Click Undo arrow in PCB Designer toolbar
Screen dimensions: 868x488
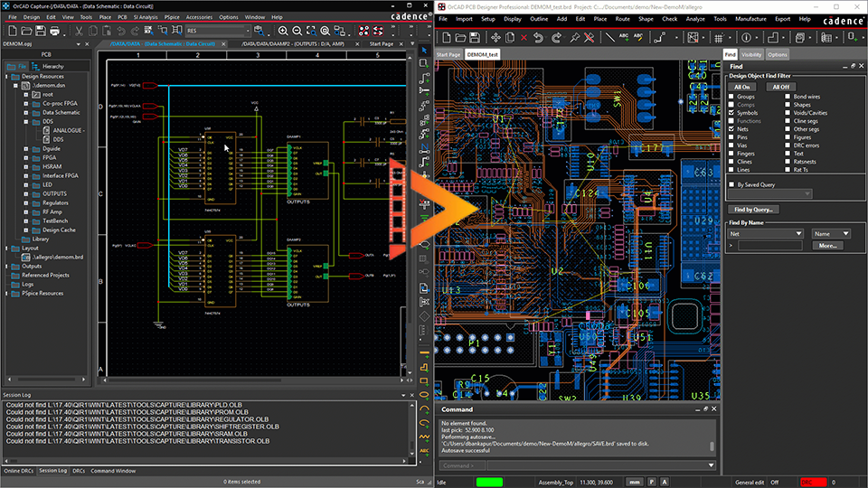click(538, 38)
